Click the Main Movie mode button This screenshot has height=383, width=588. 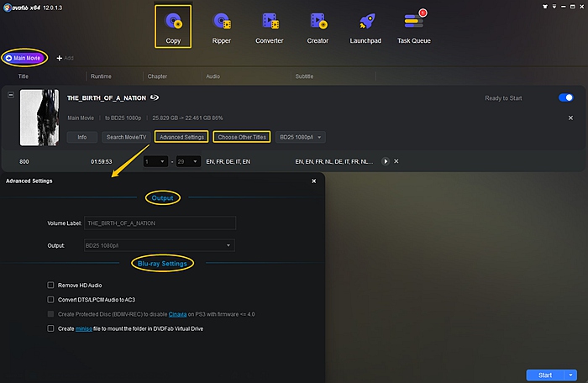(24, 58)
